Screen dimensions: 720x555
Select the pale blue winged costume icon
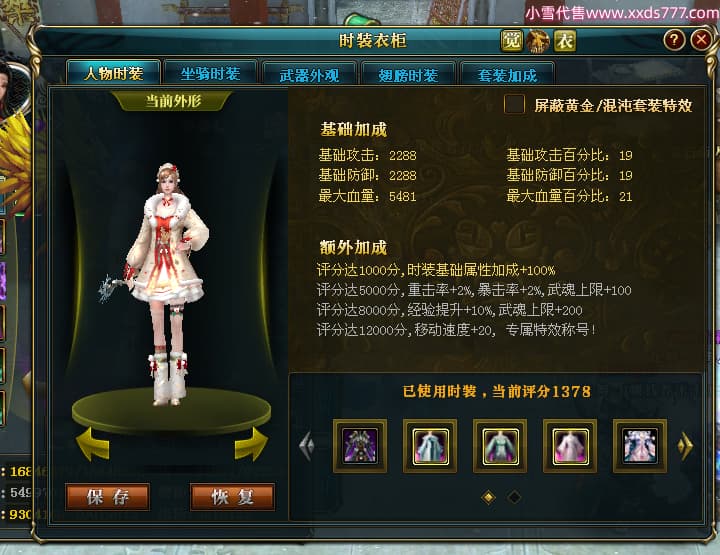tap(640, 446)
